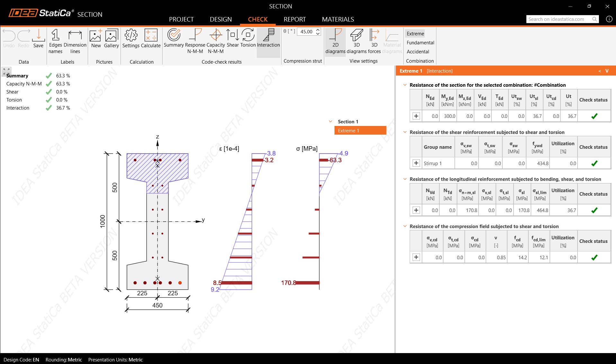Click the 464.8 σsl,lim cell
This screenshot has height=364, width=616.
coord(540,210)
